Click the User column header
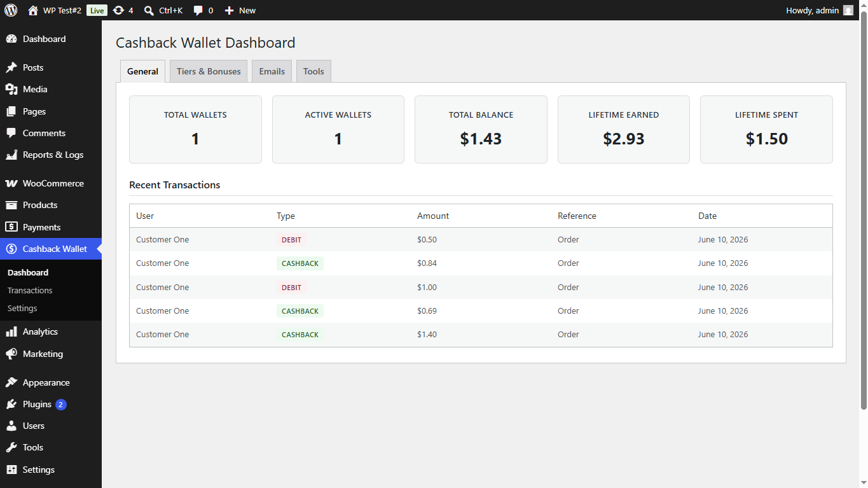The image size is (868, 488). [145, 216]
